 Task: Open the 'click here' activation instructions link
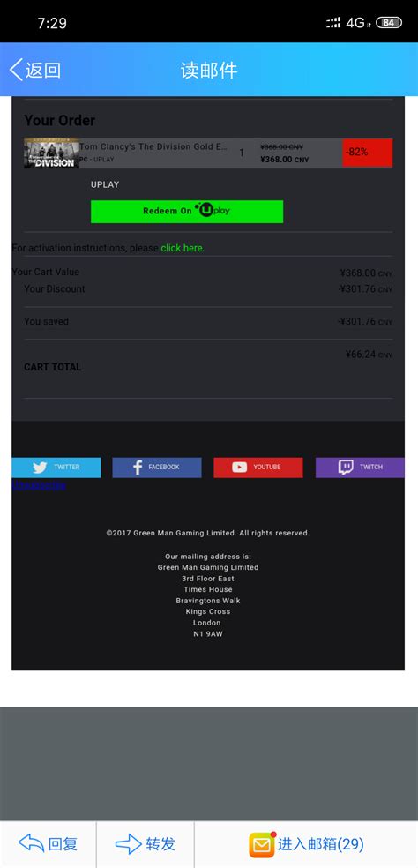[183, 248]
